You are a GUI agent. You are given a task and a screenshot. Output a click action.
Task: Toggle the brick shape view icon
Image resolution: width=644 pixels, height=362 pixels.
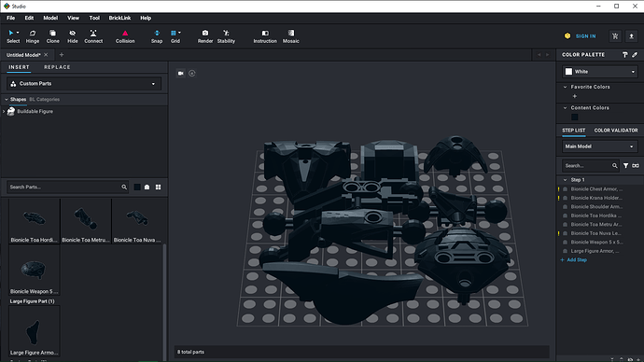[x=147, y=188]
